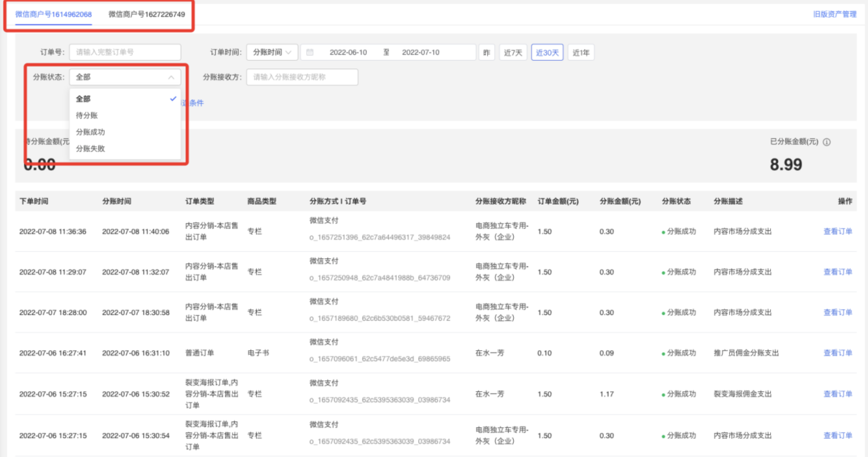Click the 2022-07-07 18:30:58 分账时间 cell

pos(136,312)
